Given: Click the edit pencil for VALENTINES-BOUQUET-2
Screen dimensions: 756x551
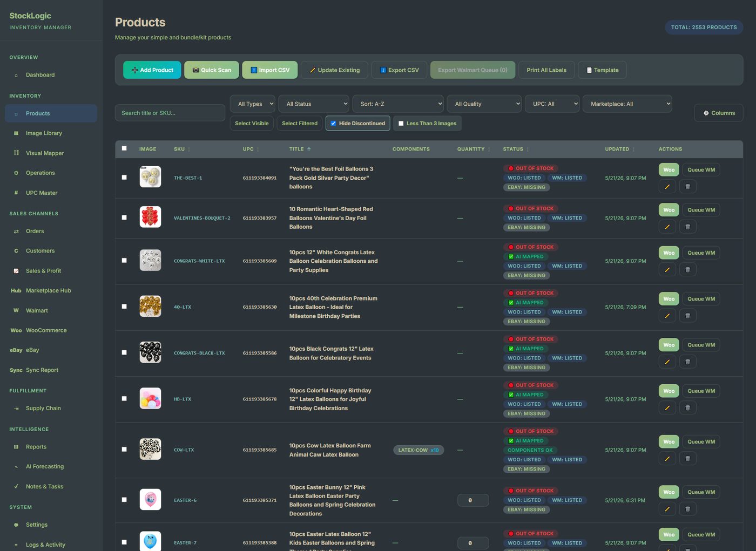Looking at the screenshot, I should point(667,227).
